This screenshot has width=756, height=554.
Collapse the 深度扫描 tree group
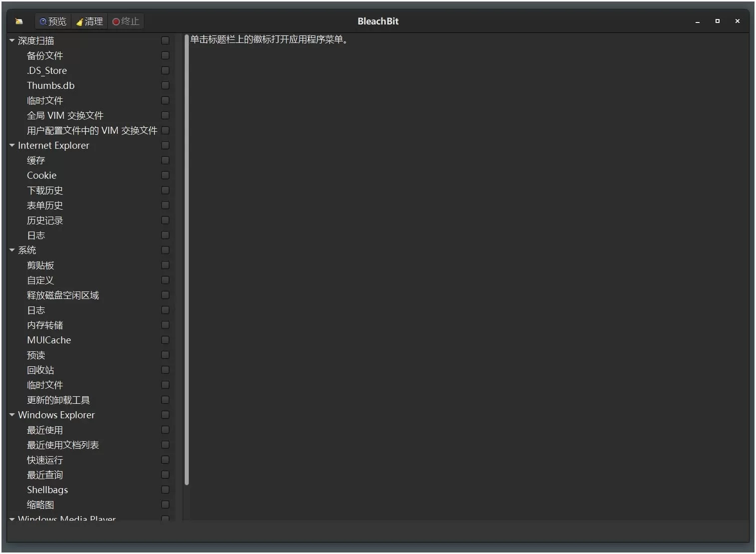[x=12, y=40]
